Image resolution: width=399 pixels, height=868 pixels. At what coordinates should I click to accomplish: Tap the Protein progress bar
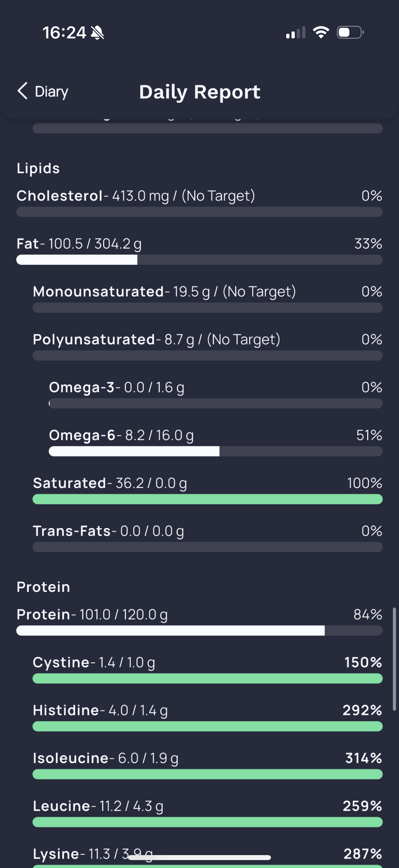[x=199, y=630]
